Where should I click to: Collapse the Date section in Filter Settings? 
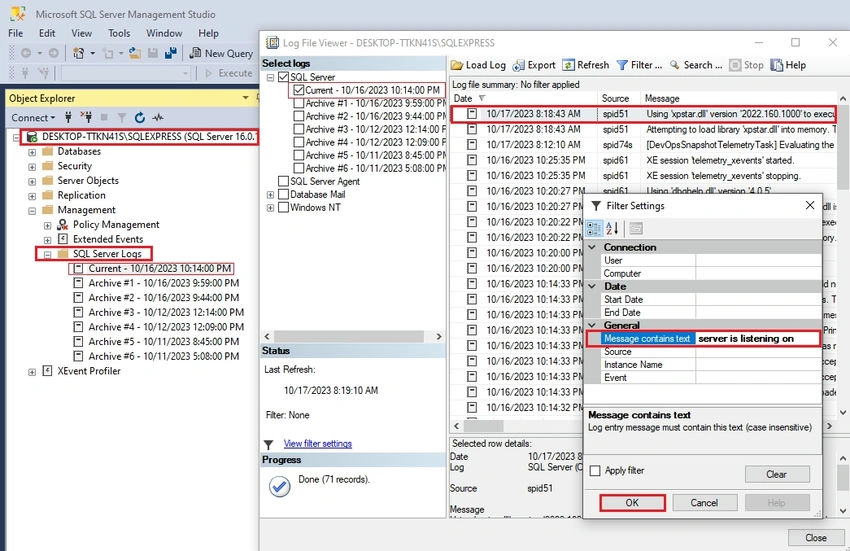(593, 286)
